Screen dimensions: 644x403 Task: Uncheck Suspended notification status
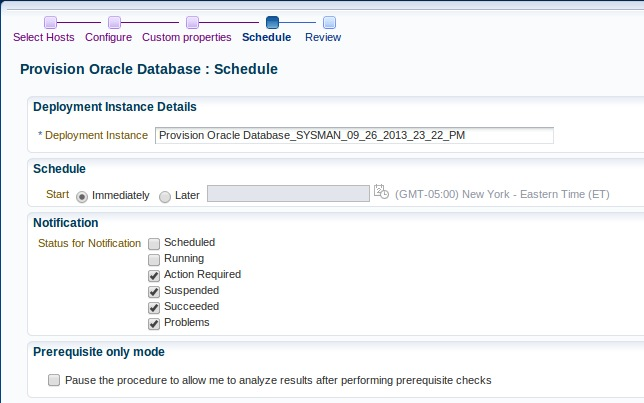154,292
